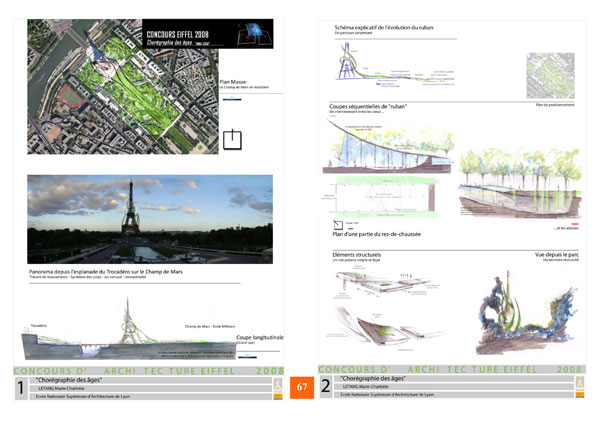Click the 'Plan de positionnement' caption
Viewport: 600px width, 424px height.
click(x=555, y=105)
